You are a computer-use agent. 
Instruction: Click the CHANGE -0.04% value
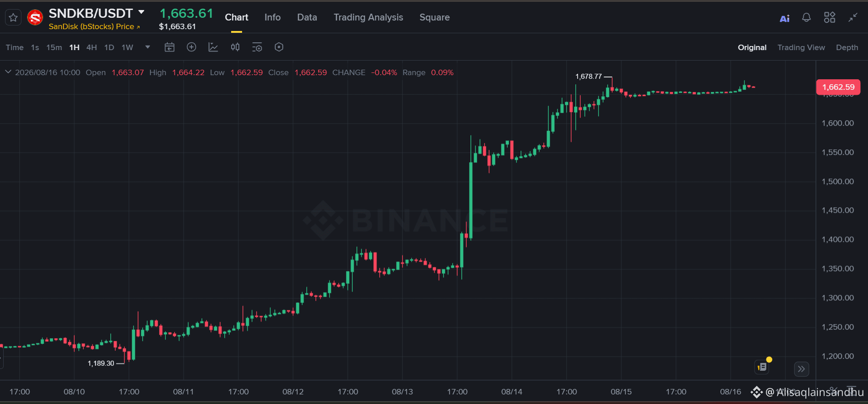coord(384,72)
